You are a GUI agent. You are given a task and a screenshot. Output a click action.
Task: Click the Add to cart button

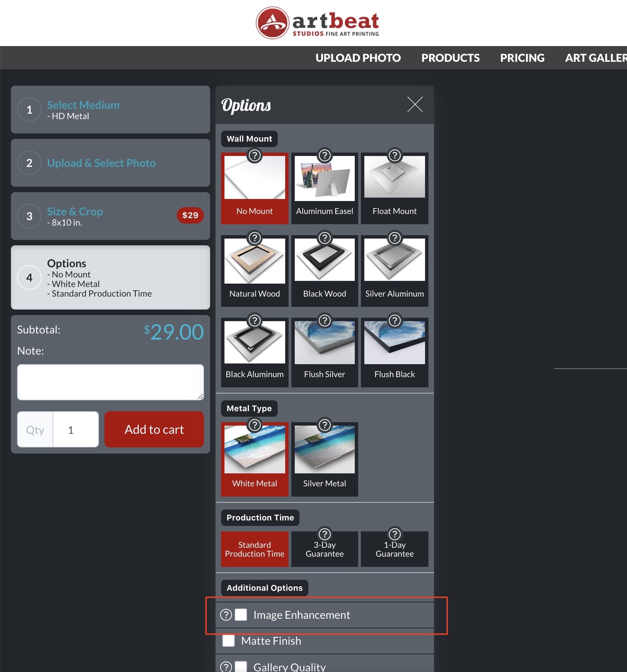tap(154, 429)
